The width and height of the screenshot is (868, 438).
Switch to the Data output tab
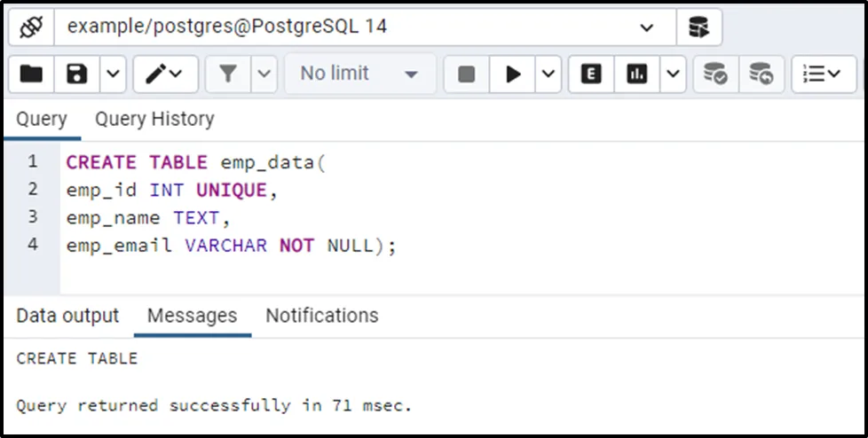pyautogui.click(x=67, y=316)
